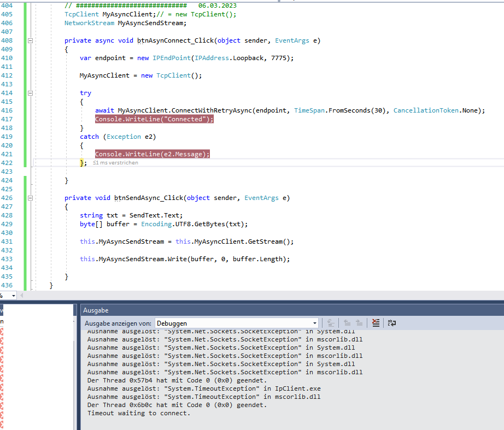Image resolution: width=504 pixels, height=430 pixels.
Task: Clear all output with the red X icon
Action: point(376,323)
